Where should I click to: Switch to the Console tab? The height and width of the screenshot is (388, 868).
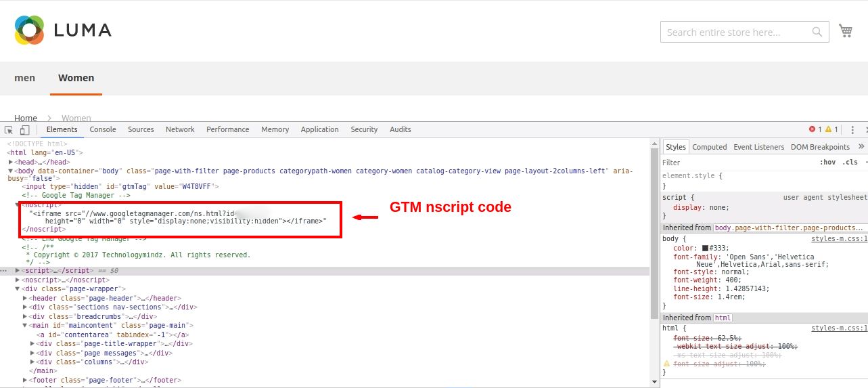103,129
